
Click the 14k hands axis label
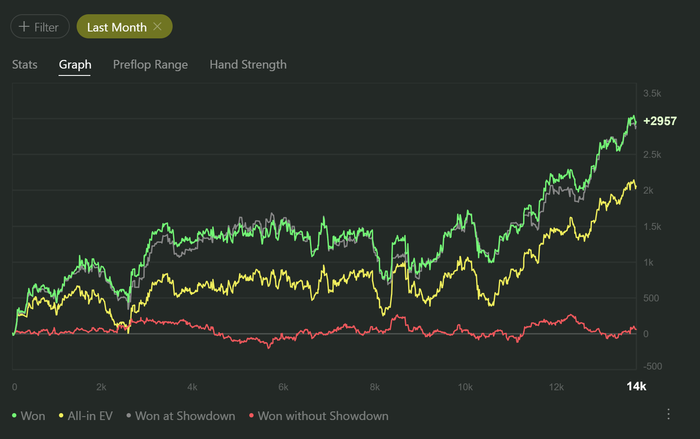tap(637, 386)
